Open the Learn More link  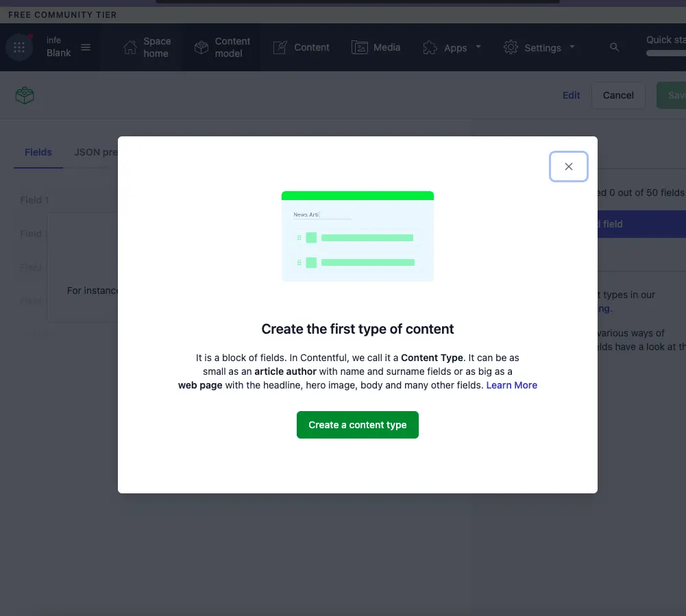(x=511, y=385)
